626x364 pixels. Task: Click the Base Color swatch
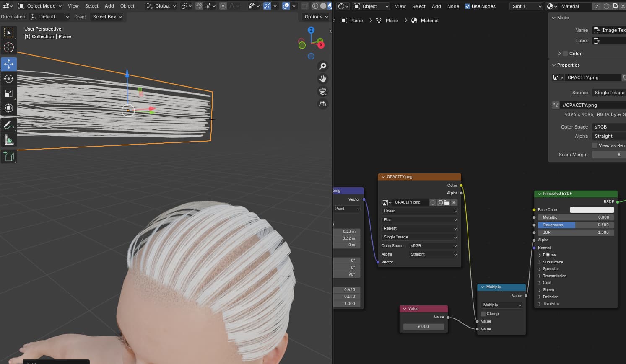(592, 209)
